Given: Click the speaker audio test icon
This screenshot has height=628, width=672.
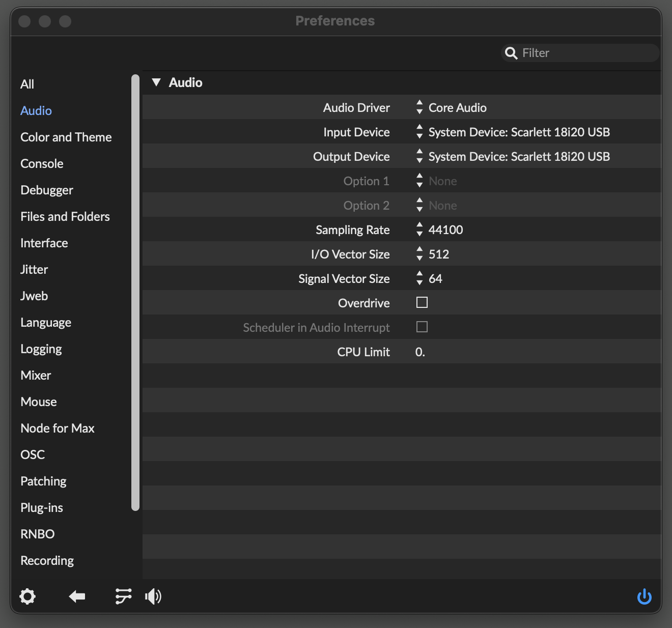Looking at the screenshot, I should (x=153, y=596).
